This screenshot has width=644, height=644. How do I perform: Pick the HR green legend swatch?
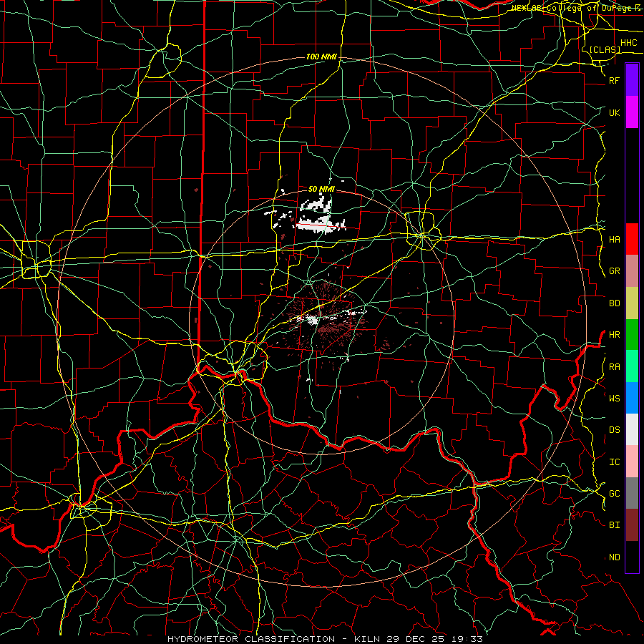click(x=632, y=335)
